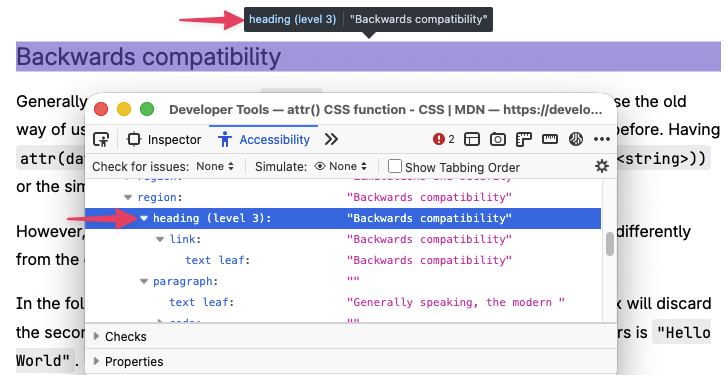Click the accessibility tree scrollbar thumb

click(609, 244)
